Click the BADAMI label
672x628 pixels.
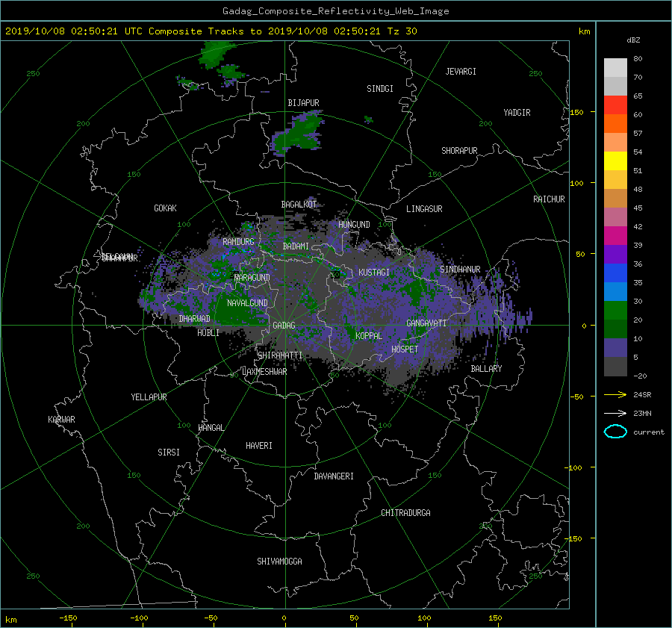pyautogui.click(x=296, y=246)
